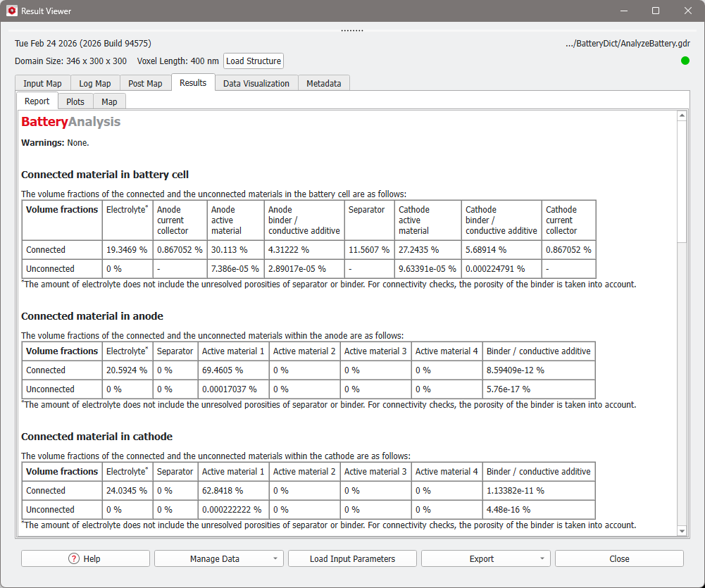Maximize the Result Viewer window
This screenshot has width=705, height=588.
[656, 11]
